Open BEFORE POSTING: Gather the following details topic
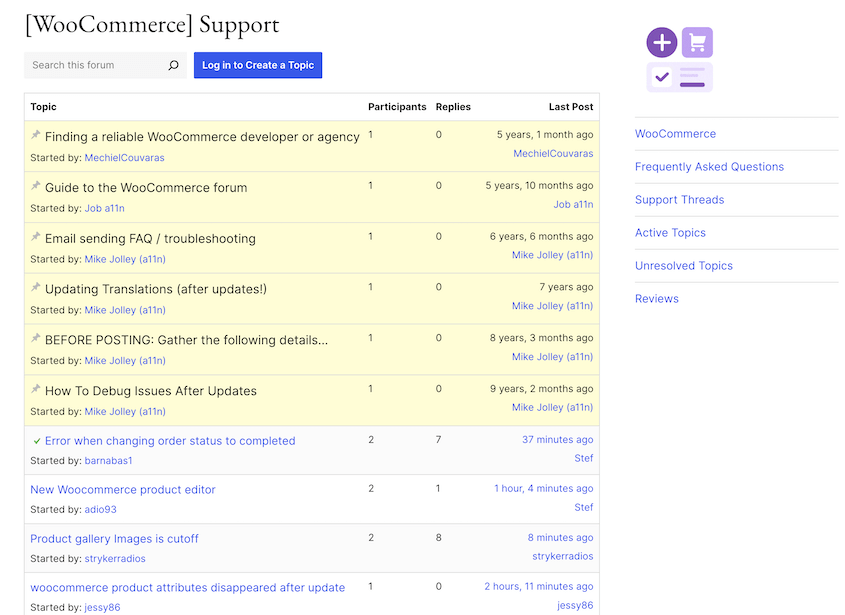The height and width of the screenshot is (615, 845). (186, 340)
